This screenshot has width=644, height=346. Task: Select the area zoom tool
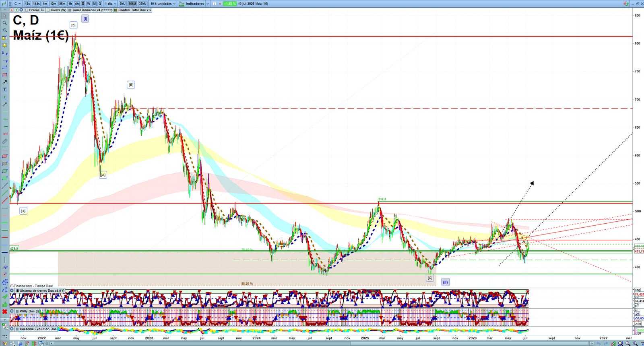point(5,31)
